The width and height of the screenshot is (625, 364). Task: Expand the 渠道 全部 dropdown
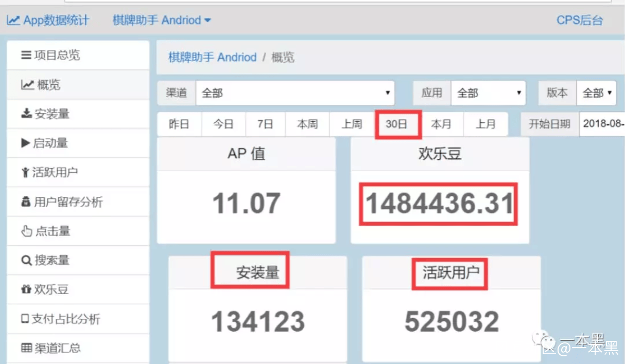(295, 93)
